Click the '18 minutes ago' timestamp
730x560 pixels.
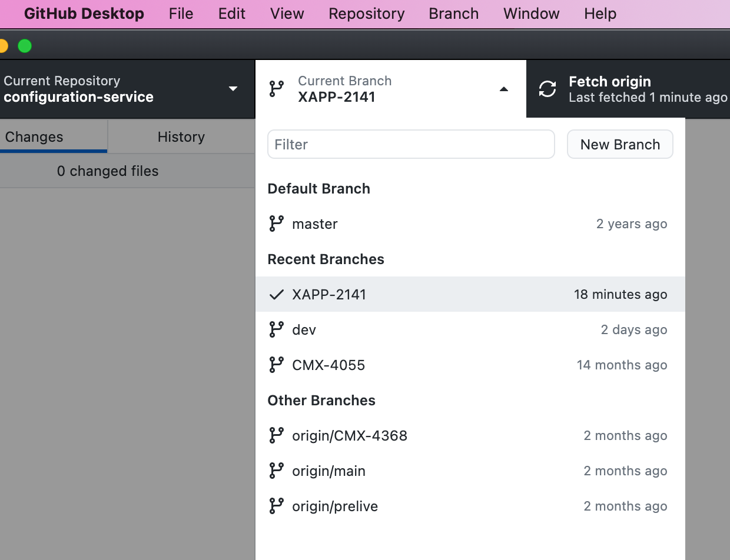click(x=620, y=294)
